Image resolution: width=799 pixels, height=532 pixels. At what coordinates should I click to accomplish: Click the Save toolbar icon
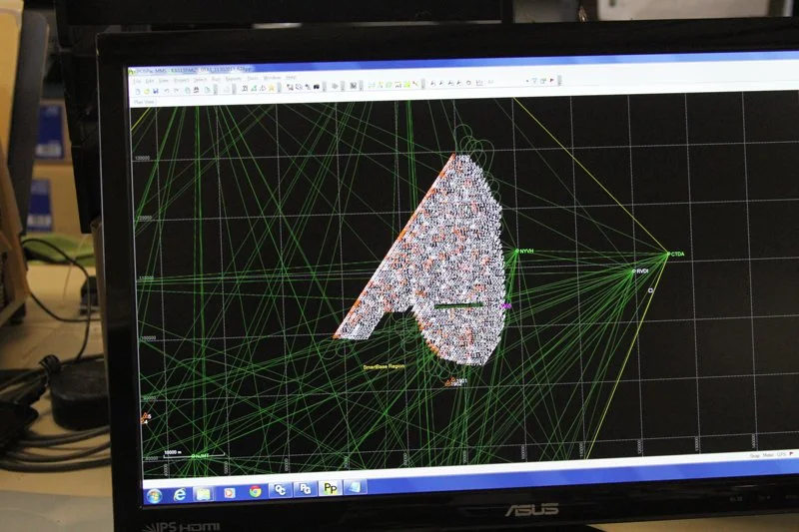pos(156,91)
